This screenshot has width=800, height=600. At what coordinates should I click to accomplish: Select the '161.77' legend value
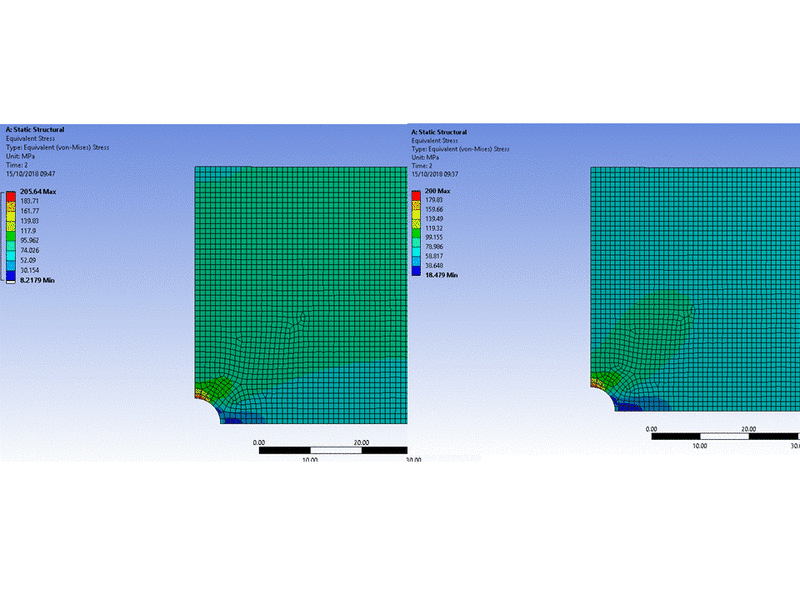[x=30, y=211]
